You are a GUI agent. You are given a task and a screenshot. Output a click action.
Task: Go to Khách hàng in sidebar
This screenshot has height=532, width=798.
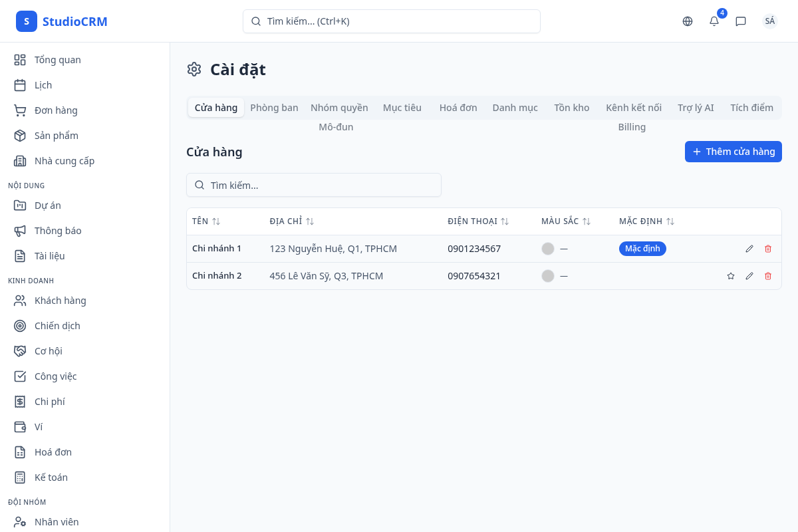60,301
